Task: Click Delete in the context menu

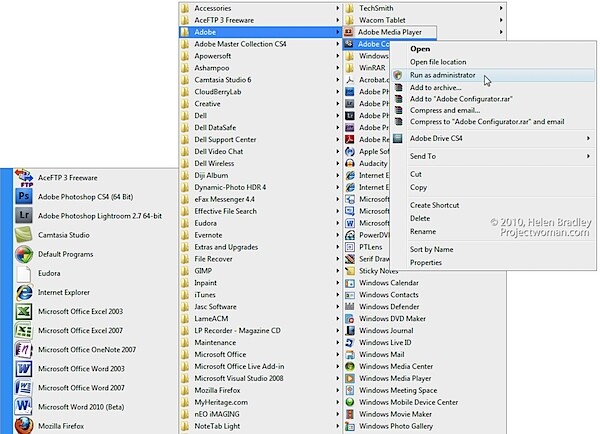Action: pos(420,218)
